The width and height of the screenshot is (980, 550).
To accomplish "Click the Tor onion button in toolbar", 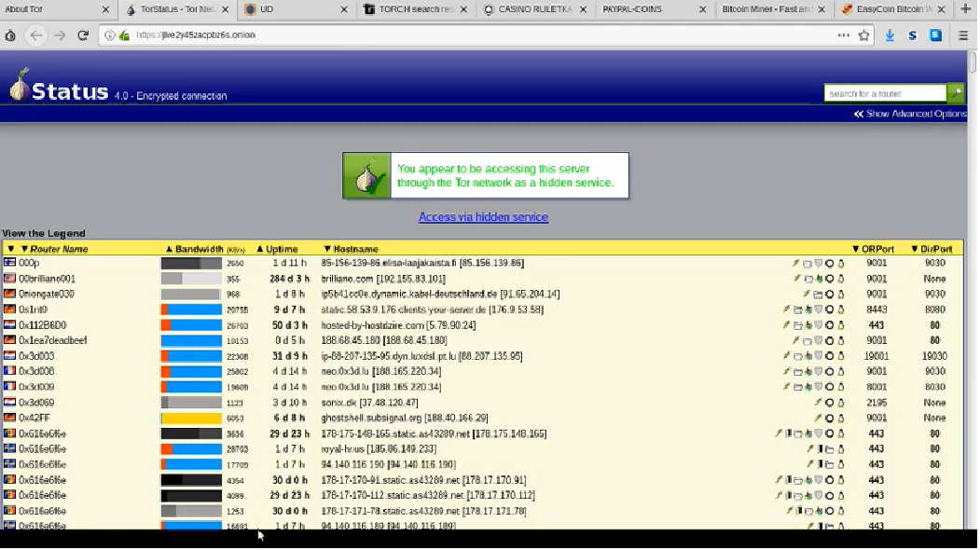I will coord(10,35).
